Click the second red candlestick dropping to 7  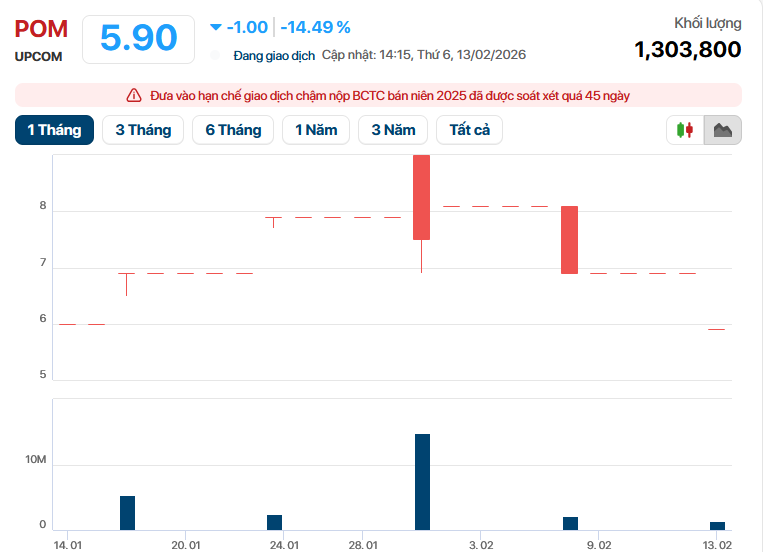coord(569,239)
